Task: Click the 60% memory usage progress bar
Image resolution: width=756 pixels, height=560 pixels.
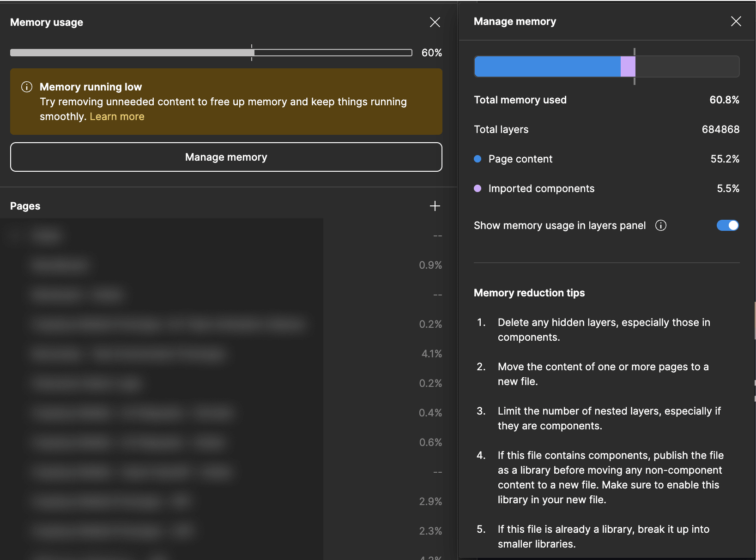Action: [x=211, y=52]
